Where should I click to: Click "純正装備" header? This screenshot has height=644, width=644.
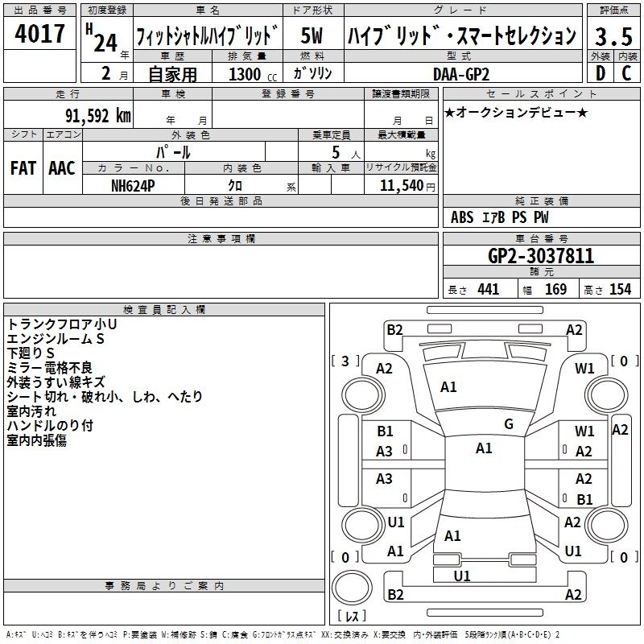click(541, 200)
